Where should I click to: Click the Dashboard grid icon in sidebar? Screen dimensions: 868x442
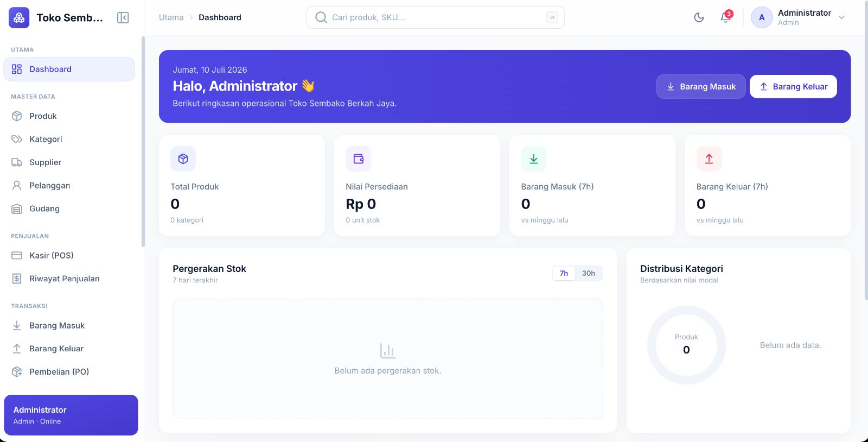click(x=17, y=69)
